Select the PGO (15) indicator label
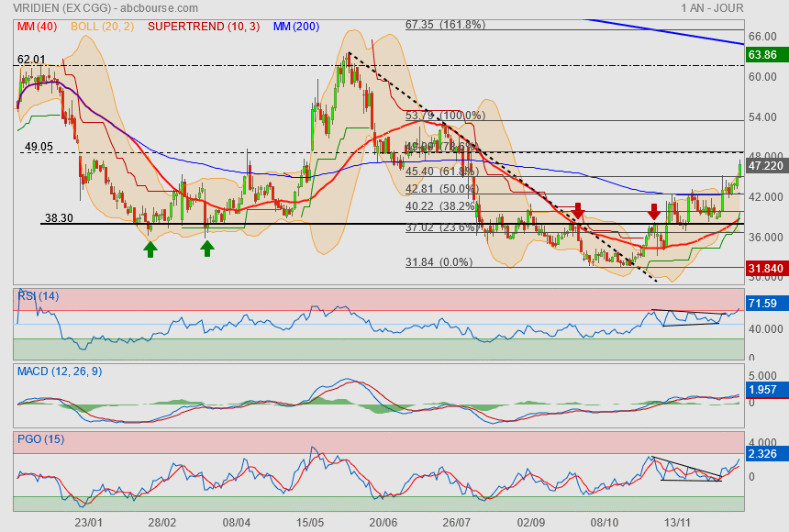 pyautogui.click(x=40, y=438)
